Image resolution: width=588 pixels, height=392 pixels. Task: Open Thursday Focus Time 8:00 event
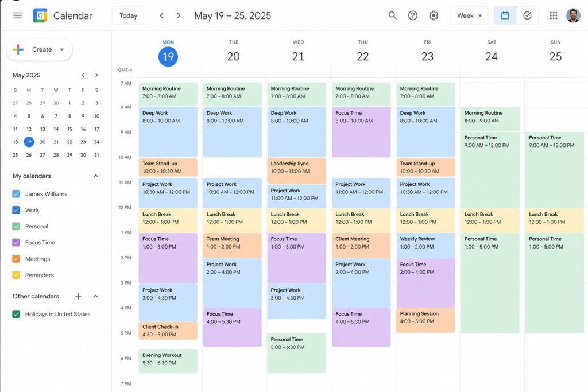361,132
